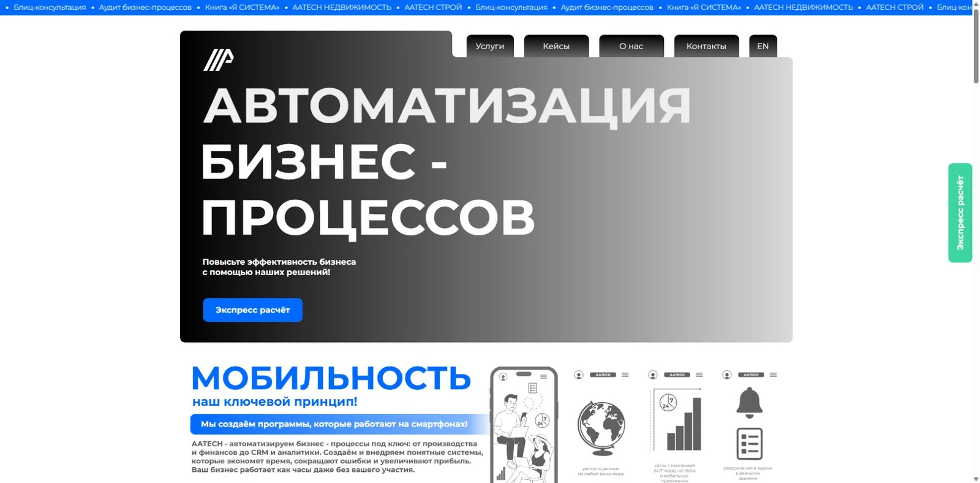Open the Кейсы menu tab
This screenshot has width=980, height=483.
click(x=556, y=46)
